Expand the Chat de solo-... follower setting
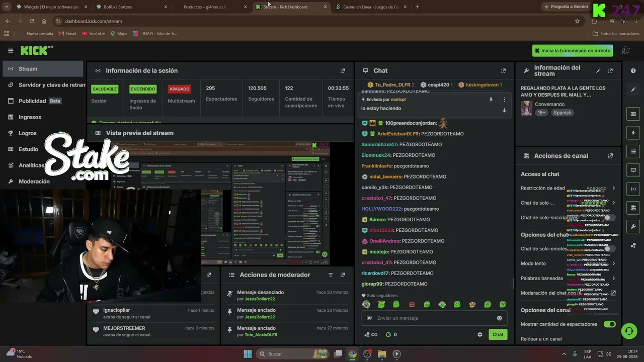This screenshot has width=644, height=362. click(613, 203)
